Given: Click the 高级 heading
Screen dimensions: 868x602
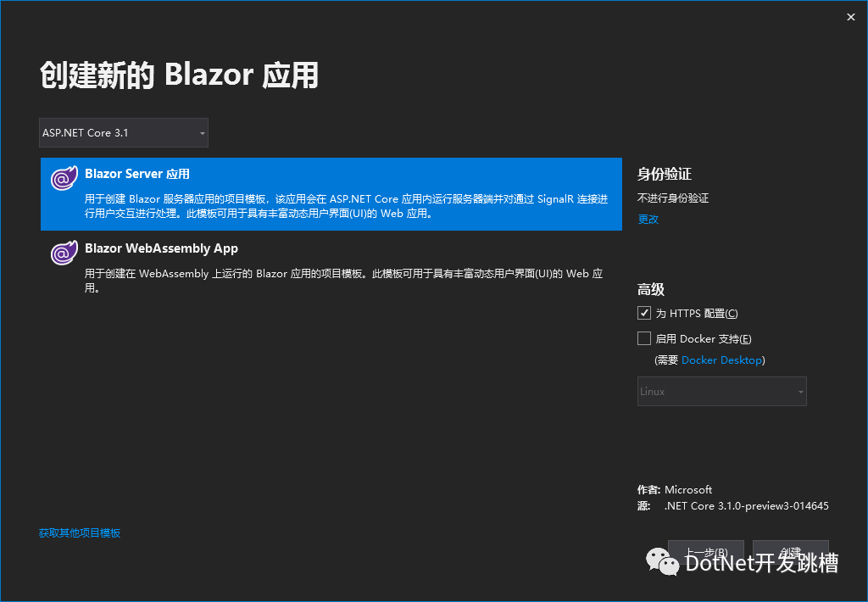Looking at the screenshot, I should [x=651, y=290].
